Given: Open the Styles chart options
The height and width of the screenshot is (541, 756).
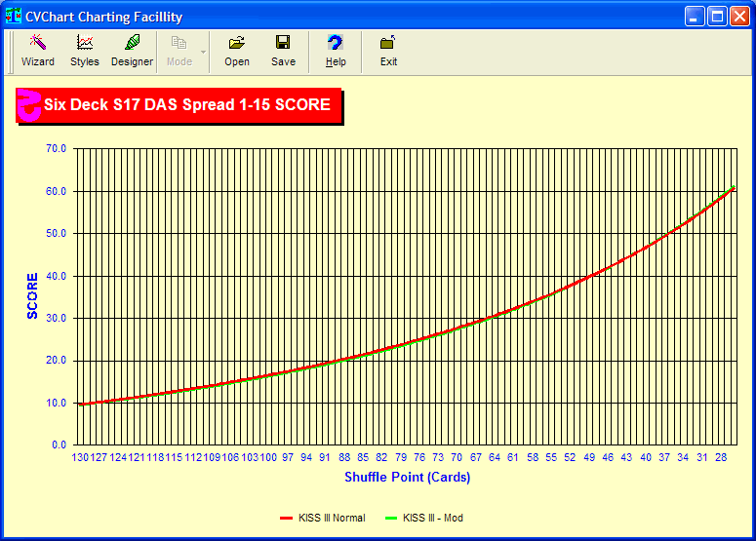Looking at the screenshot, I should click(85, 51).
